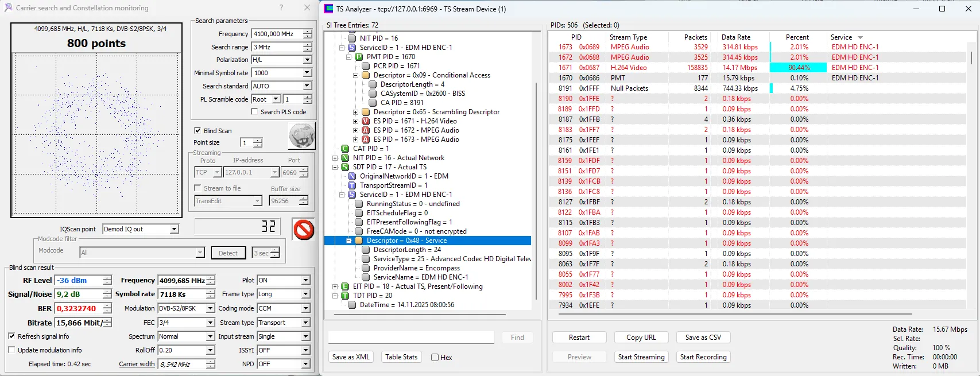Click the green EIT PID 18 icon
Screen dimensions: 980x376
(x=345, y=286)
